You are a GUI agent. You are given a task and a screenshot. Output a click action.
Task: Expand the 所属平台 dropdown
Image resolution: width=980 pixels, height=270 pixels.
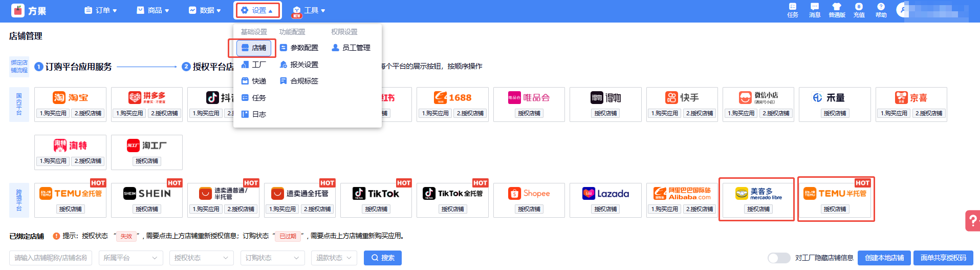[x=130, y=258]
